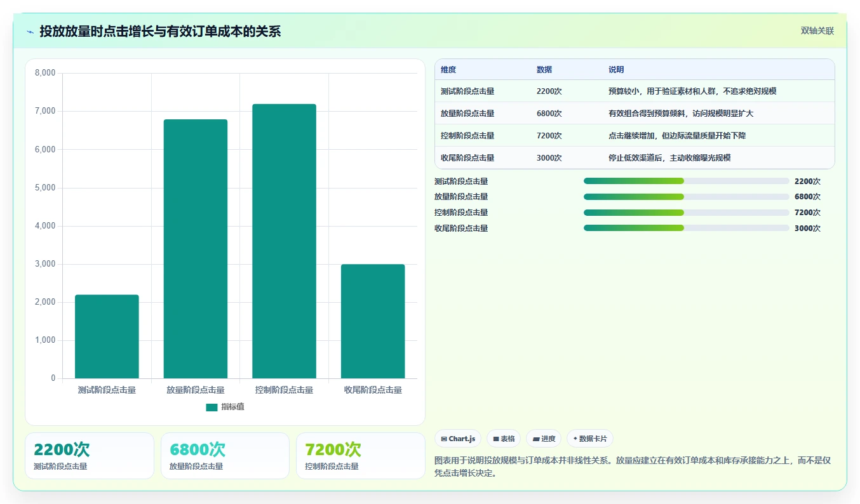The width and height of the screenshot is (860, 504).
Task: Click the Chart.js tag chip
Action: coord(458,439)
